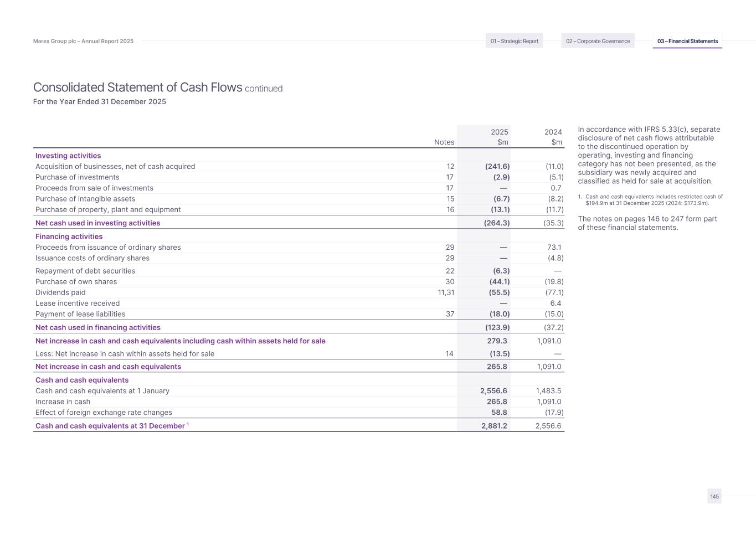
Task: Click note 12 beside Acquisition of businesses
Action: tap(450, 167)
